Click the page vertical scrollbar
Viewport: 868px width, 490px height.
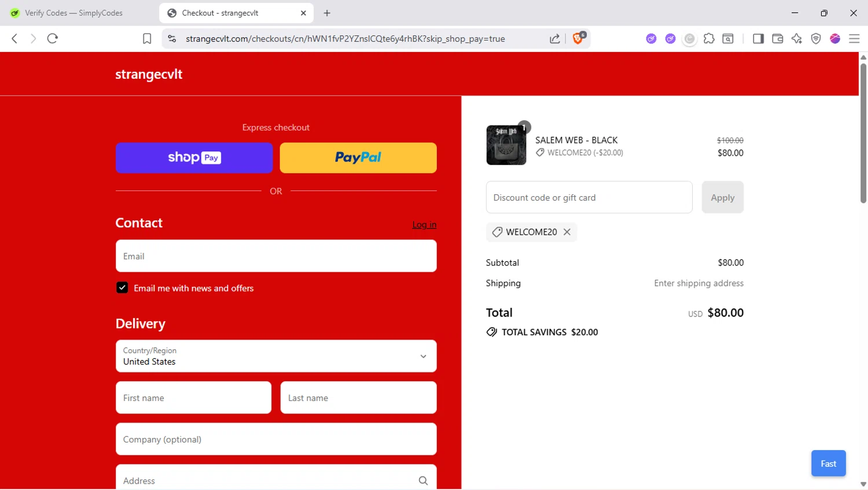863,133
